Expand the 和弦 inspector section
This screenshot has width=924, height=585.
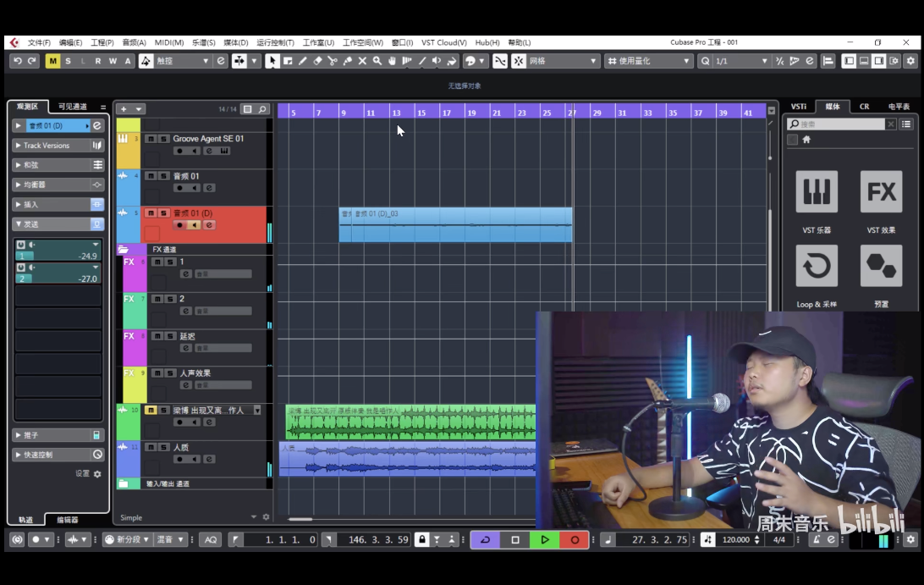tap(58, 165)
